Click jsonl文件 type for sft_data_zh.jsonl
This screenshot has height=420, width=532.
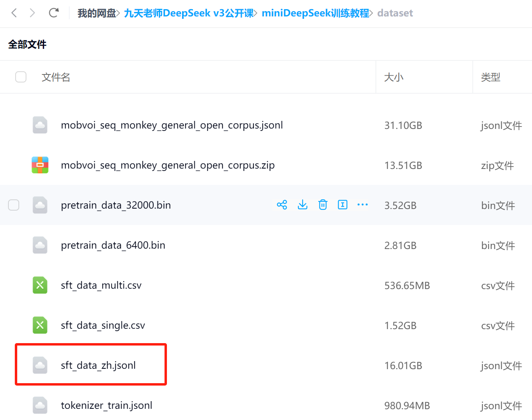(x=501, y=366)
